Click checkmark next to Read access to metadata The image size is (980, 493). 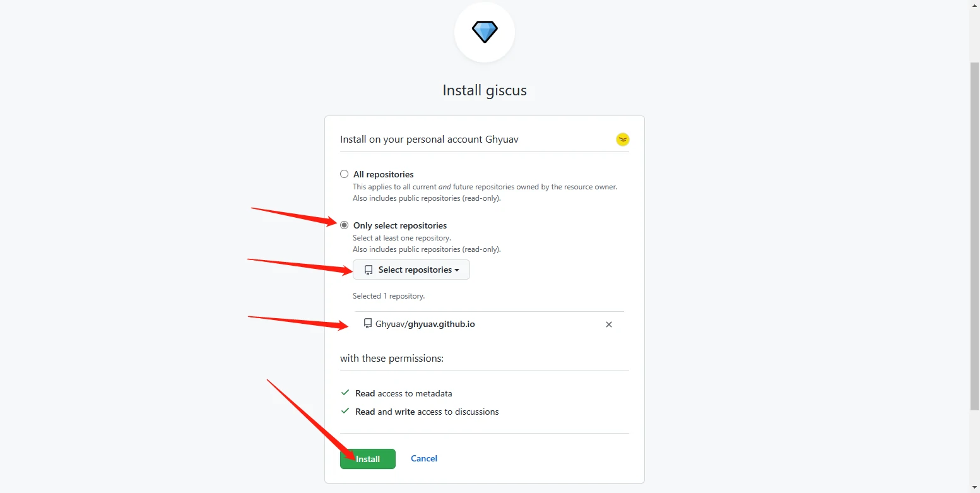pyautogui.click(x=345, y=393)
